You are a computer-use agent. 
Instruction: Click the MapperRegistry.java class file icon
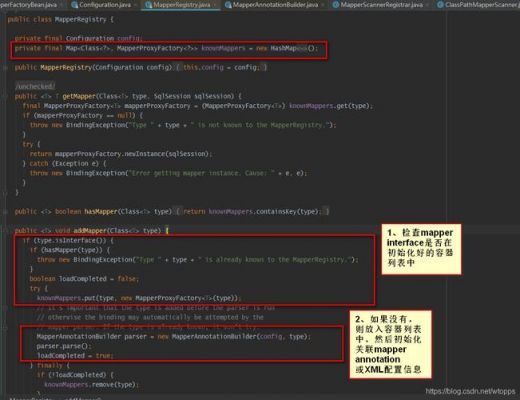tap(148, 5)
